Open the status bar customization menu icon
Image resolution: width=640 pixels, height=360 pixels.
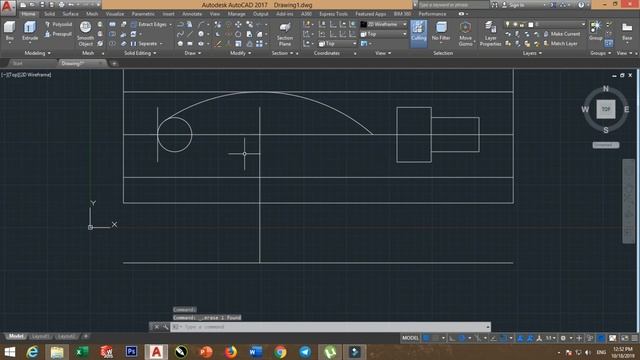point(634,338)
